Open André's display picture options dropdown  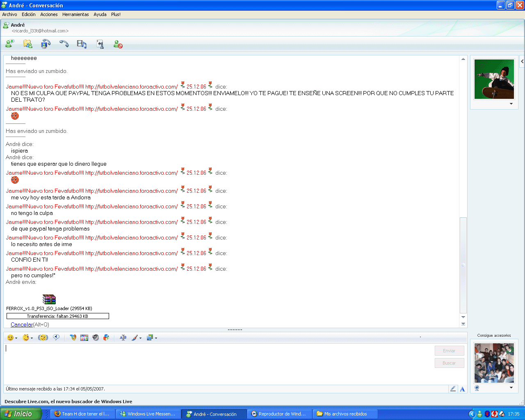tap(511, 104)
